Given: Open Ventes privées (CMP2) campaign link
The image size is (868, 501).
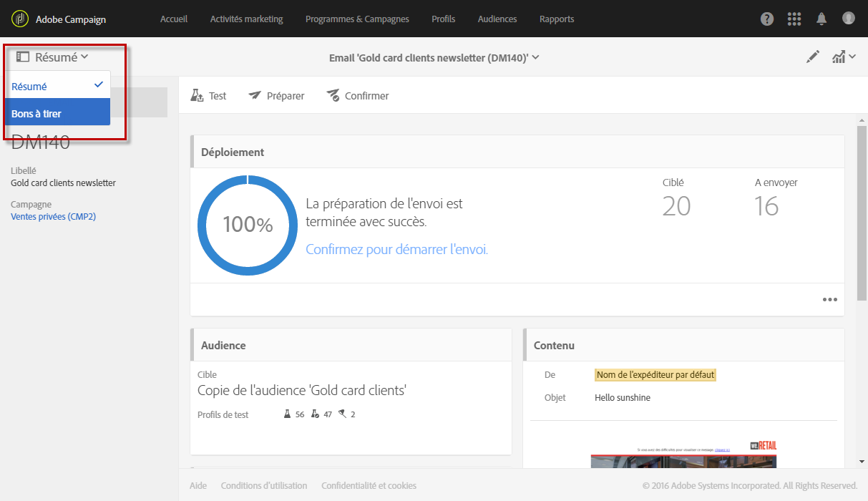Looking at the screenshot, I should [53, 217].
